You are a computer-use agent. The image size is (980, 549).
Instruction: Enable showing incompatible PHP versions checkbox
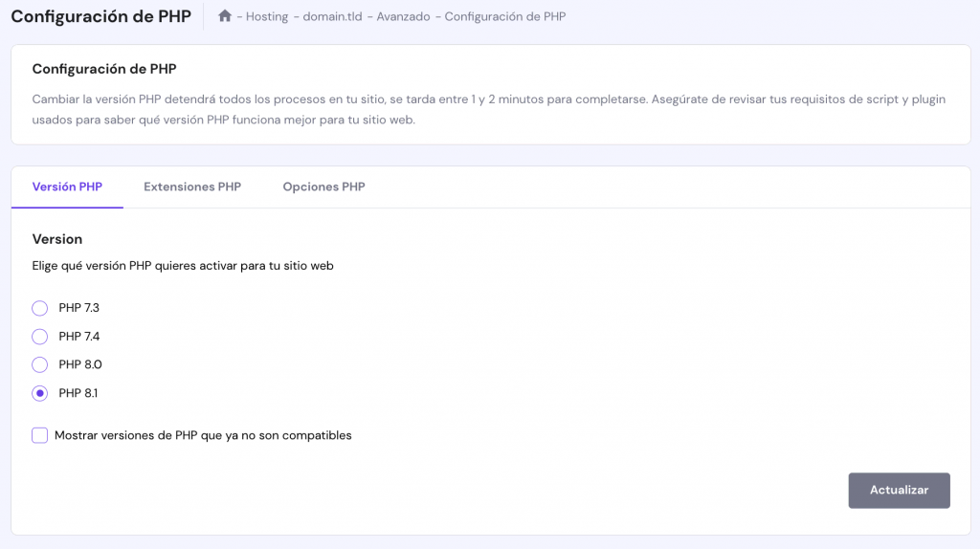pos(40,435)
